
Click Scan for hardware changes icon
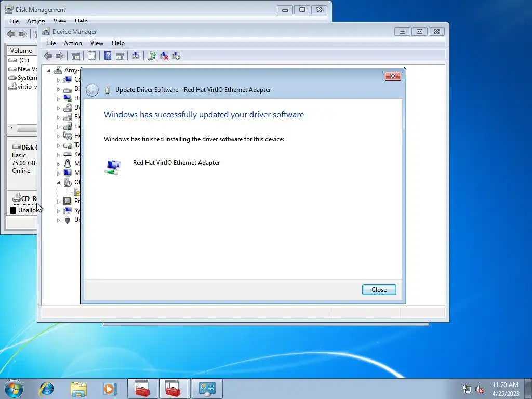coord(136,56)
